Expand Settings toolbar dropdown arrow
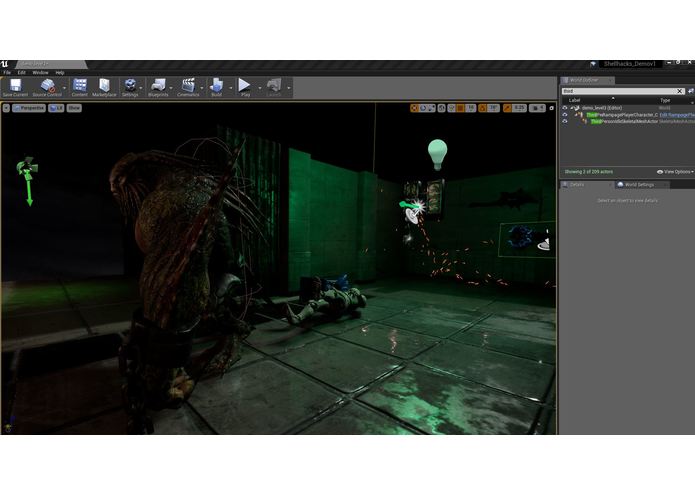Screen dimensions: 695x494 pos(141,88)
